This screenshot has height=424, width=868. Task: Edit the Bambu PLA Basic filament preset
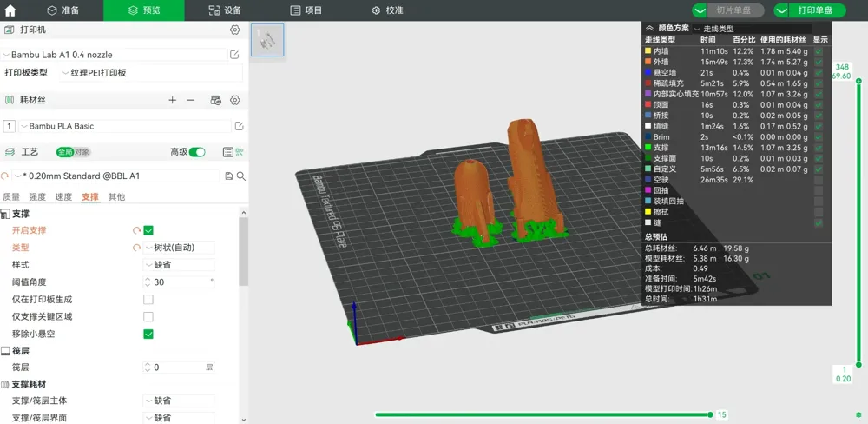240,126
